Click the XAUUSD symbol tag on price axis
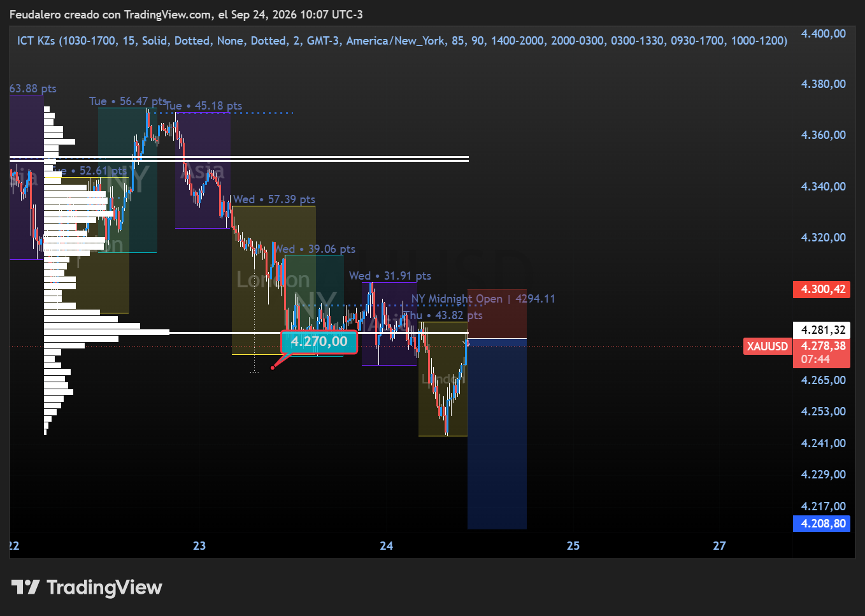Screen dimensions: 865x616 pos(767,347)
